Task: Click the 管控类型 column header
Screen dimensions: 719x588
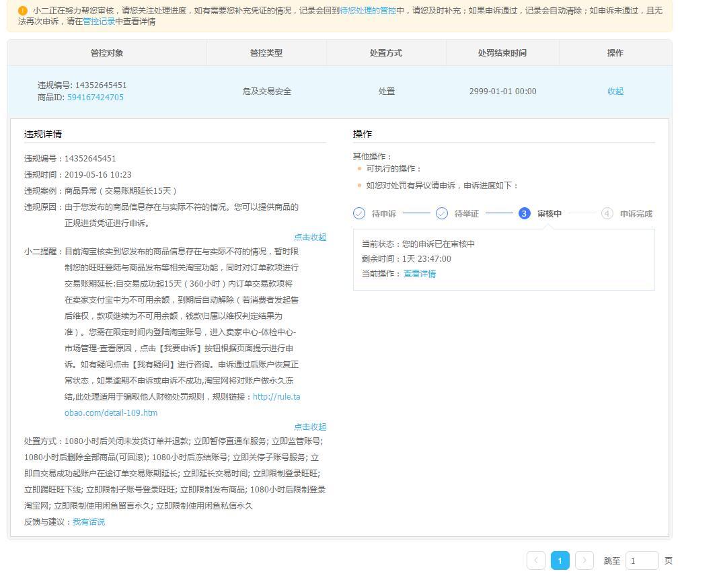Action: coord(266,52)
